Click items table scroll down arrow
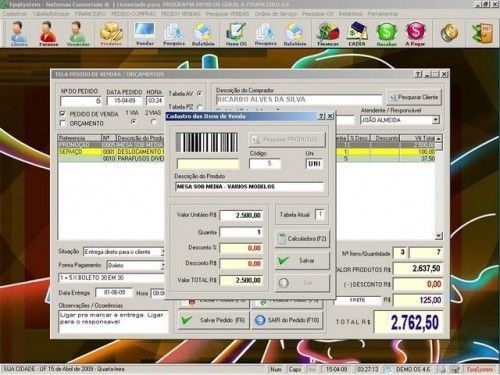 coord(439,236)
